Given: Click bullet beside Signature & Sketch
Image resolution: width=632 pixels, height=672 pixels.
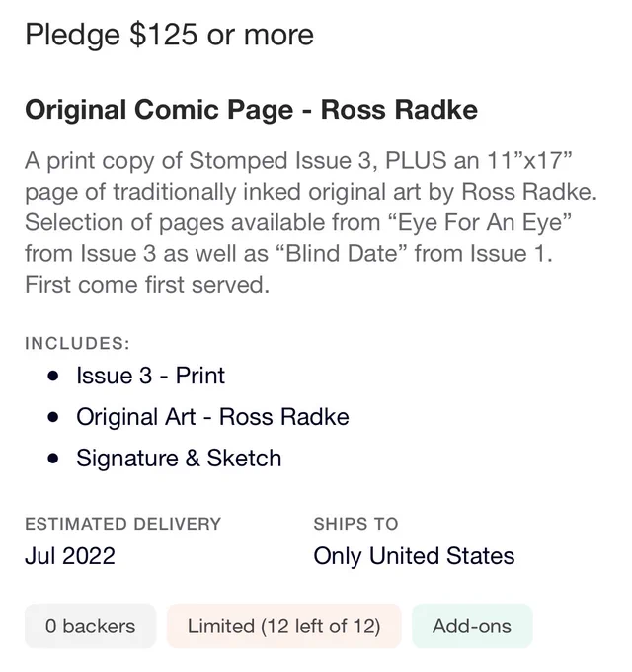Looking at the screenshot, I should [53, 459].
